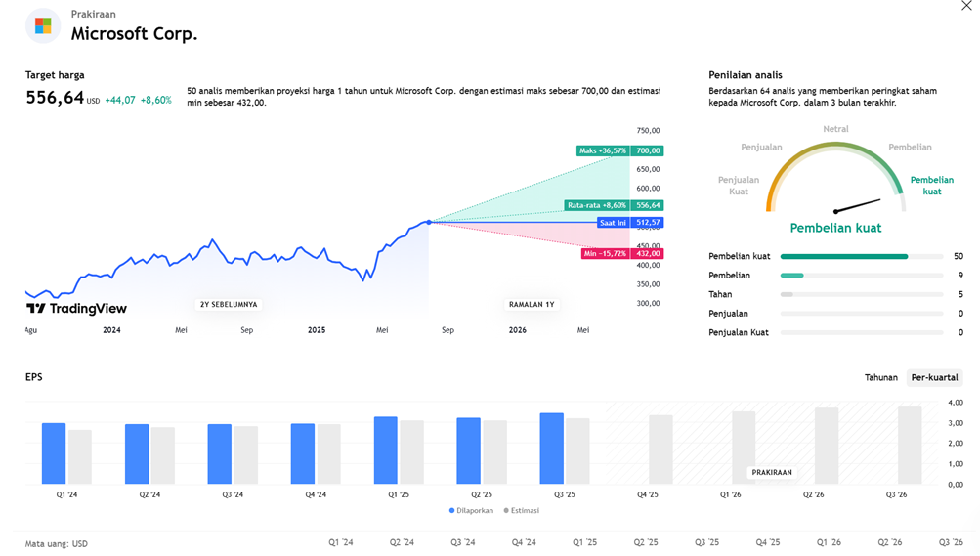This screenshot has width=980, height=556.
Task: Click the Q1 '26 estimated EPS bar
Action: pyautogui.click(x=744, y=448)
